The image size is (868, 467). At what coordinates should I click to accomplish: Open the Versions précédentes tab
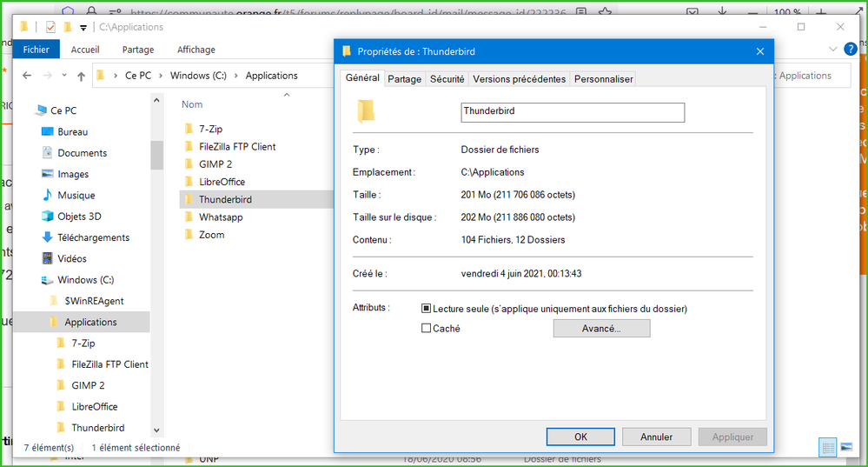520,79
